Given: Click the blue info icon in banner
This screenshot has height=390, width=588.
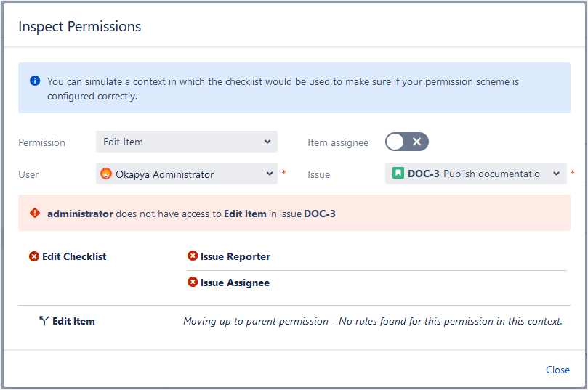Looking at the screenshot, I should [x=35, y=81].
